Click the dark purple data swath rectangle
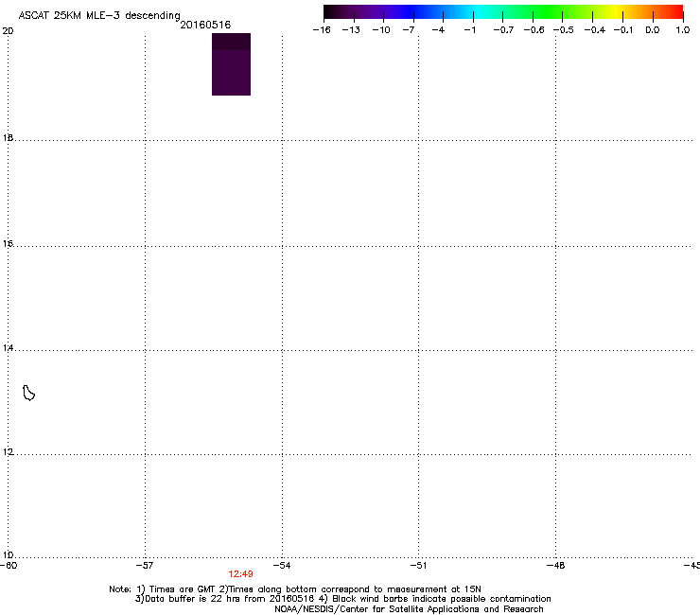 pyautogui.click(x=231, y=64)
